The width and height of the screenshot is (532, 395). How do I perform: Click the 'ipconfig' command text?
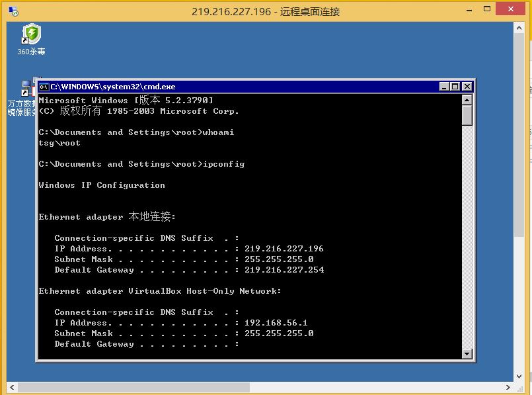point(223,164)
